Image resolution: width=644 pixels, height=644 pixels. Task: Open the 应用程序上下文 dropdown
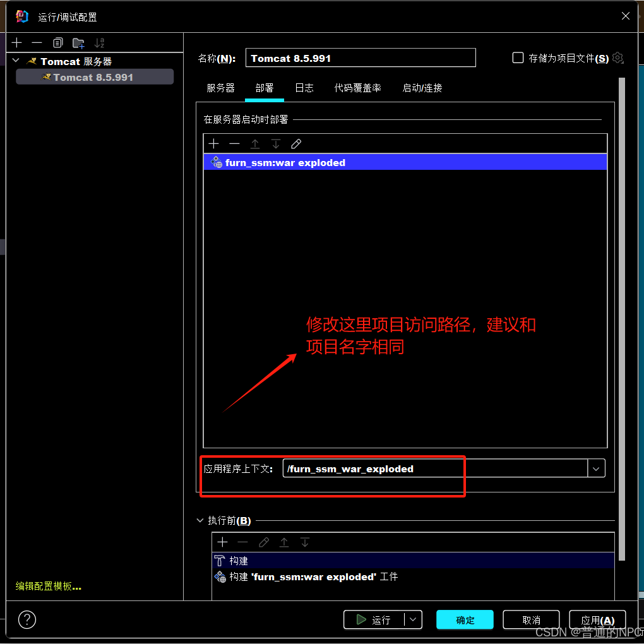[x=596, y=468]
